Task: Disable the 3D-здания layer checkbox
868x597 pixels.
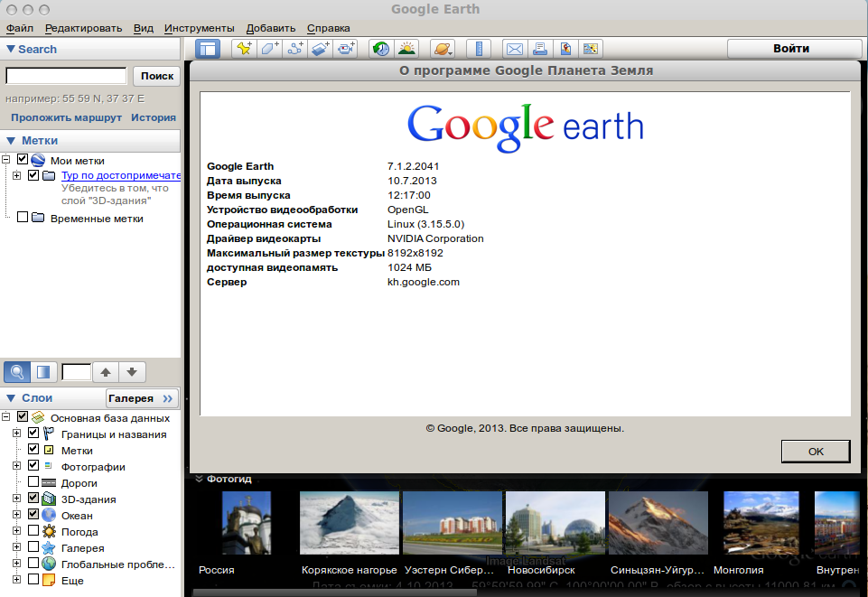Action: tap(33, 498)
